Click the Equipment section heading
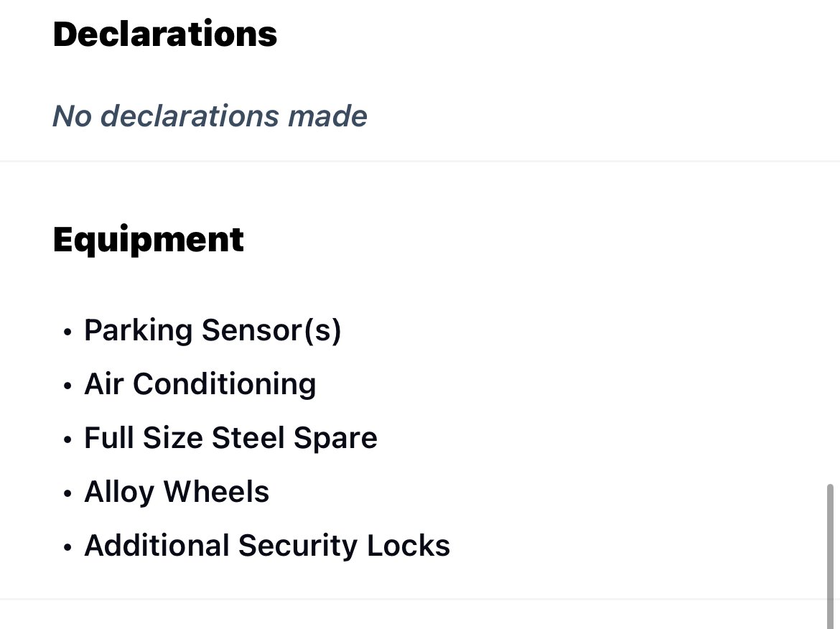 click(x=149, y=240)
